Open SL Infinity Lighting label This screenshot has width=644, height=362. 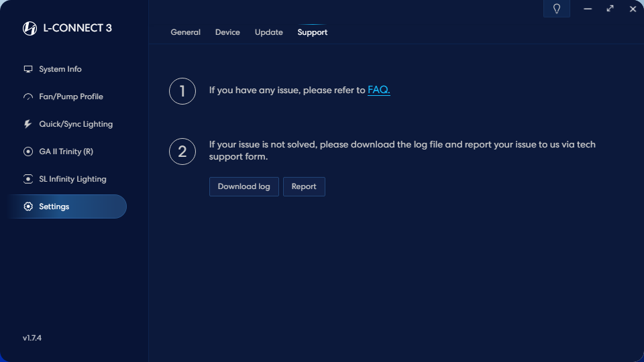[72, 179]
